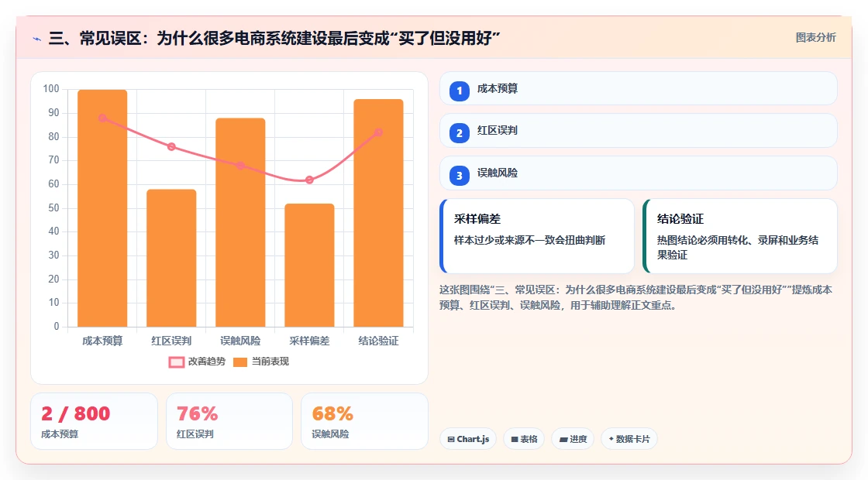Open the 成本预算 list item

(639, 88)
